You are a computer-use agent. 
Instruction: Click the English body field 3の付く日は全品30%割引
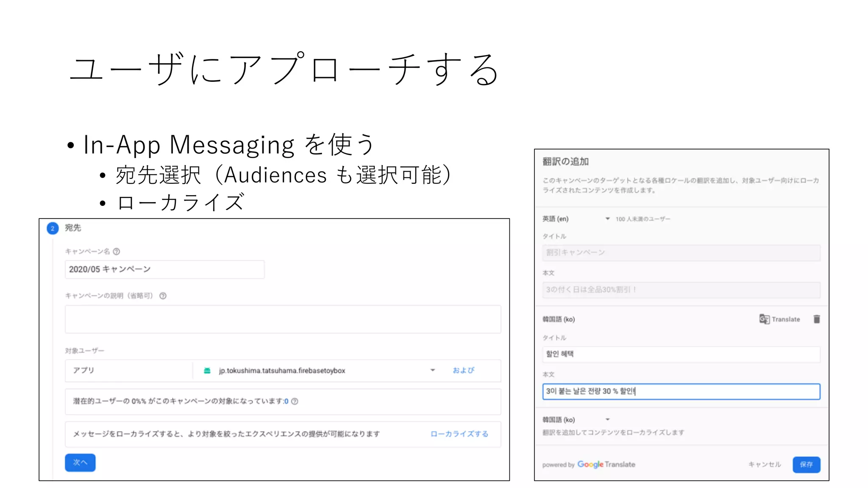tap(682, 290)
